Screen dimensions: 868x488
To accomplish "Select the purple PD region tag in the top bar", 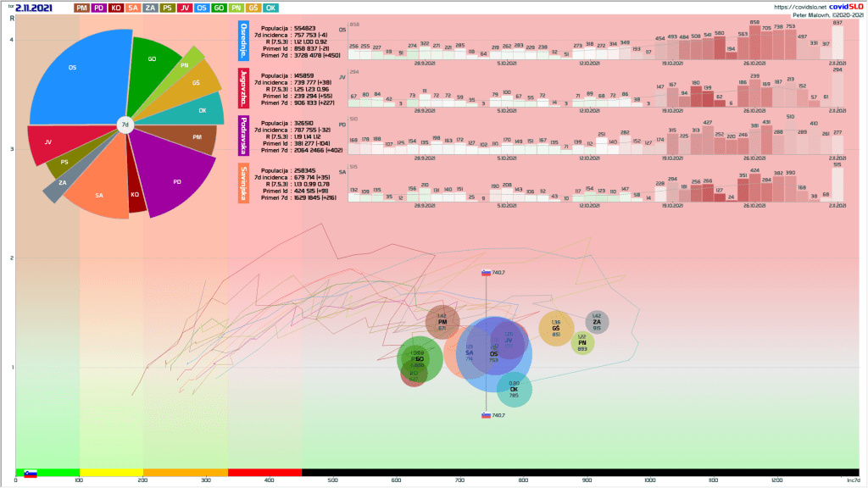I will (99, 8).
